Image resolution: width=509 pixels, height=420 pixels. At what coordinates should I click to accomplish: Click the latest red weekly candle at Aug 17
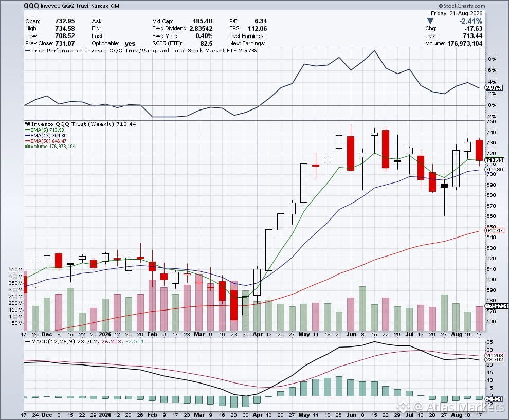pos(479,150)
